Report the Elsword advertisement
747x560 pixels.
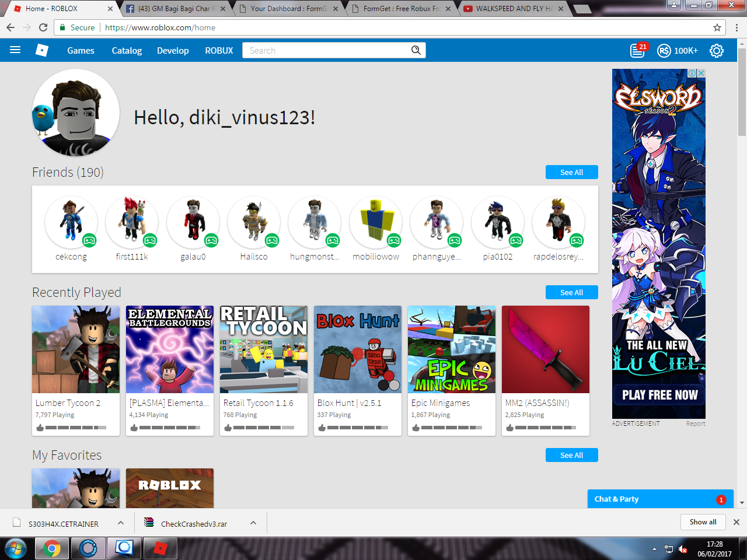(x=696, y=423)
